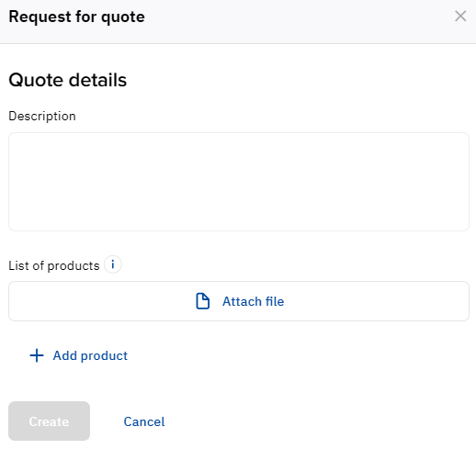This screenshot has height=449, width=476.
Task: Close the Request for quote dialog
Action: point(460,17)
